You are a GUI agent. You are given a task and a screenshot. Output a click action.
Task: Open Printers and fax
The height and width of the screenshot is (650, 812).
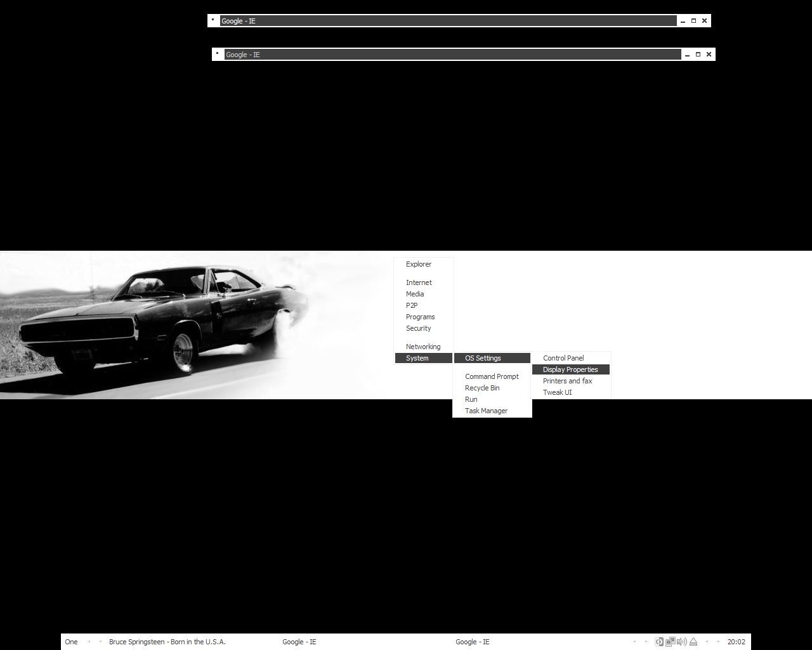pyautogui.click(x=571, y=381)
